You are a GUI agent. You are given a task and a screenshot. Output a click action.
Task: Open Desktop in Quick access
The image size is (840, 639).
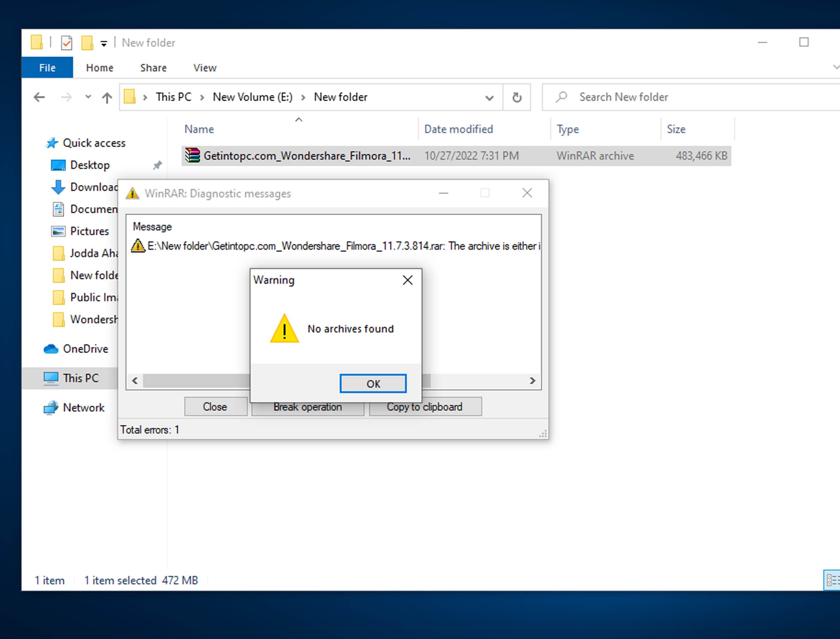pos(90,165)
